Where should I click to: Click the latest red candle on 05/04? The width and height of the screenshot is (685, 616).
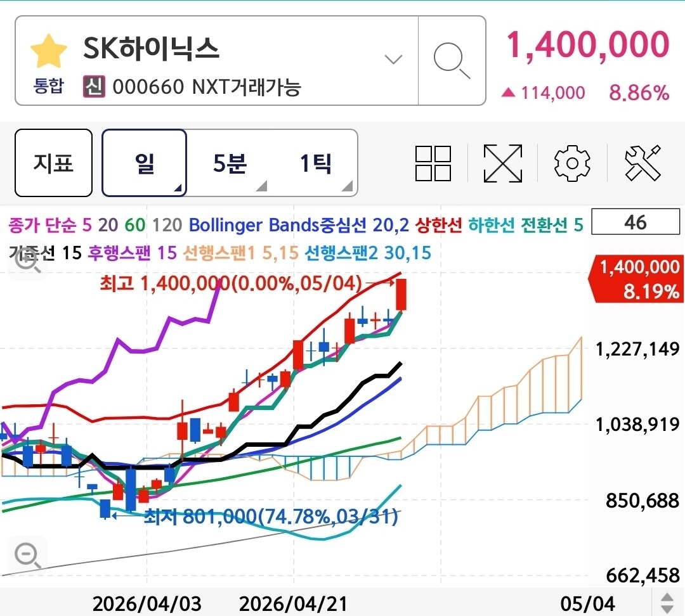[x=401, y=295]
